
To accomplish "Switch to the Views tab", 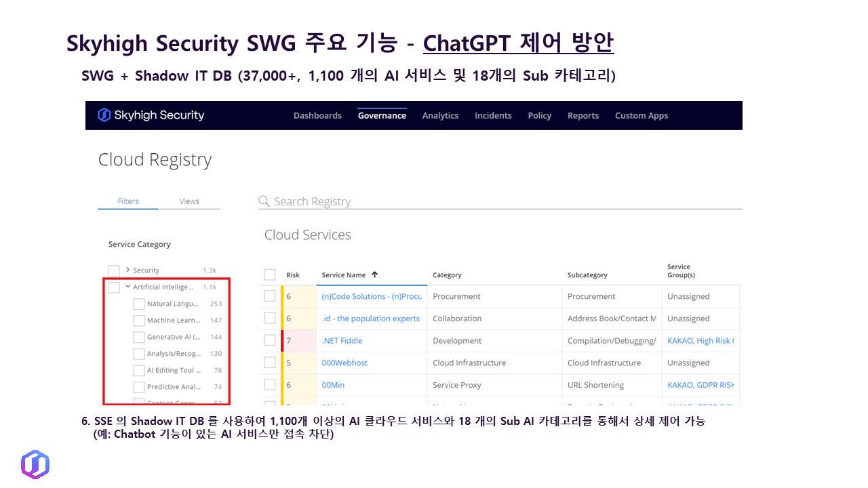I will [189, 201].
